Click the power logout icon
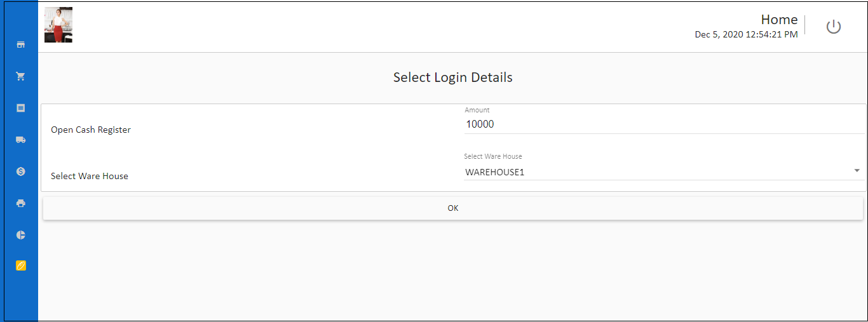The height and width of the screenshot is (322, 868). coord(833,27)
